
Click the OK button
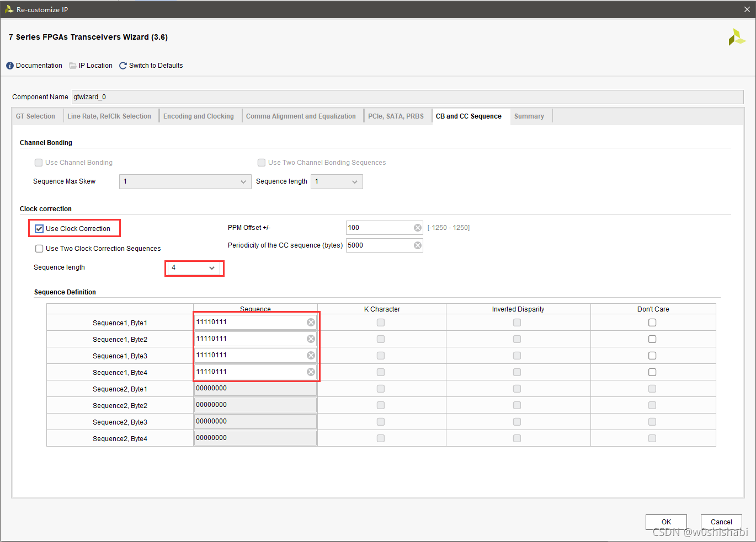tap(666, 522)
